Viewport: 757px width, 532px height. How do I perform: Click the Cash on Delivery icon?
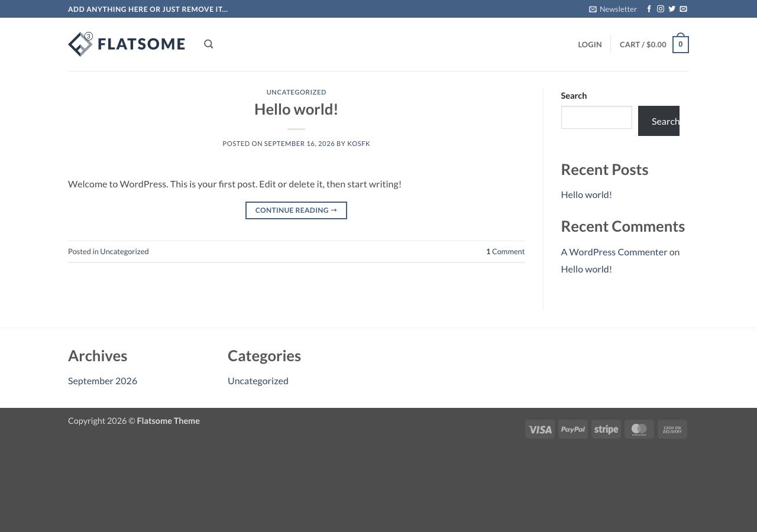click(x=672, y=429)
